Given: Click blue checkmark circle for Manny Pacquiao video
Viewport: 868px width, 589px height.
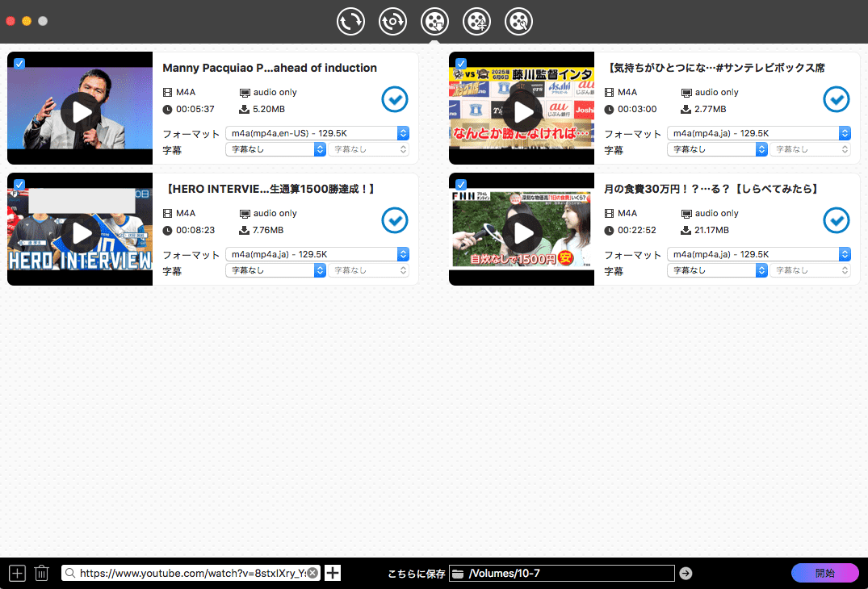Looking at the screenshot, I should [x=395, y=99].
